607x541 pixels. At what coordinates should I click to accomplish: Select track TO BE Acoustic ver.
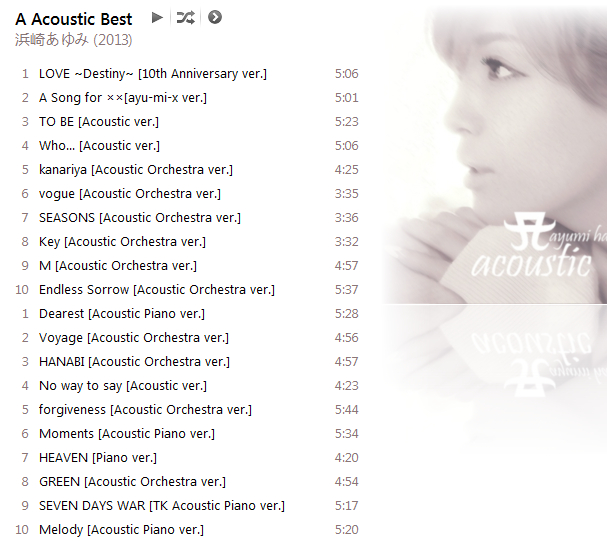(187, 122)
